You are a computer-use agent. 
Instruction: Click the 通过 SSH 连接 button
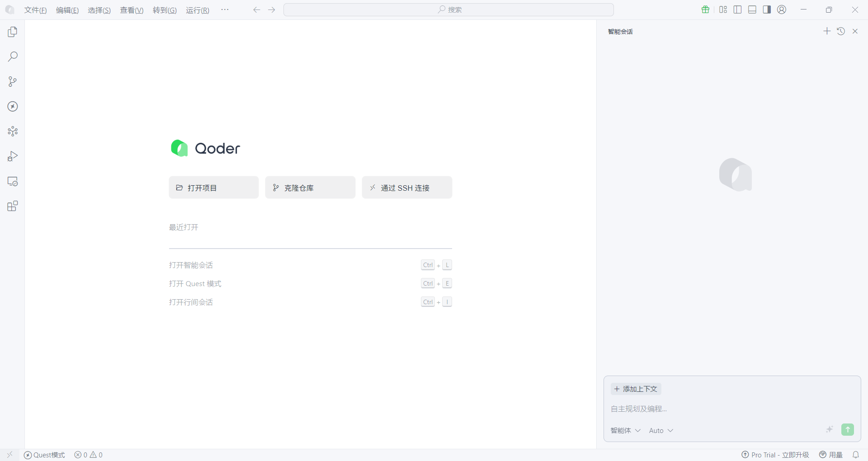tap(407, 188)
